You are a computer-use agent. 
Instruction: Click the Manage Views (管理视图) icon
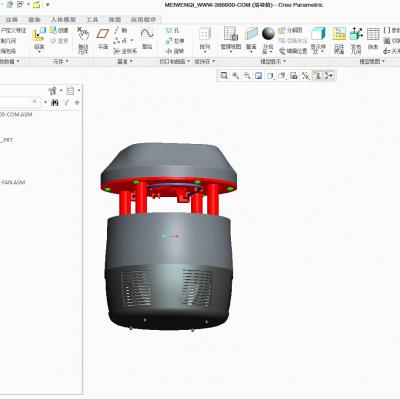tap(231, 38)
